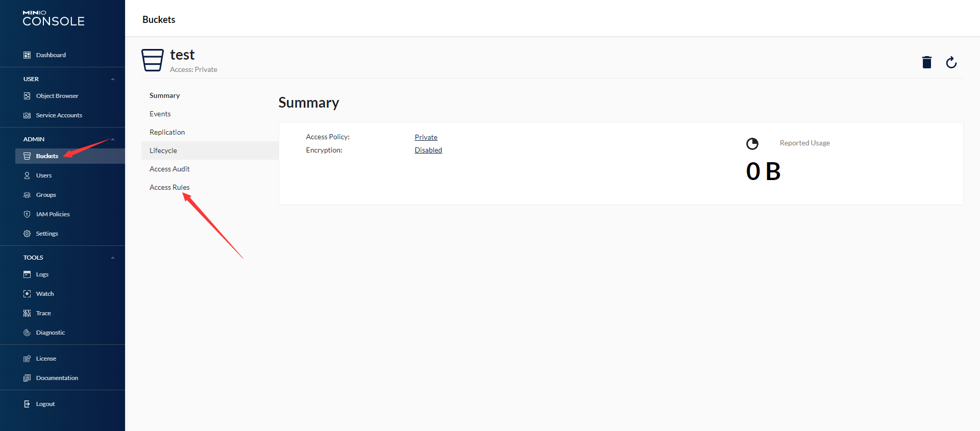980x431 pixels.
Task: Click the Object Browser icon
Action: pyautogui.click(x=27, y=96)
